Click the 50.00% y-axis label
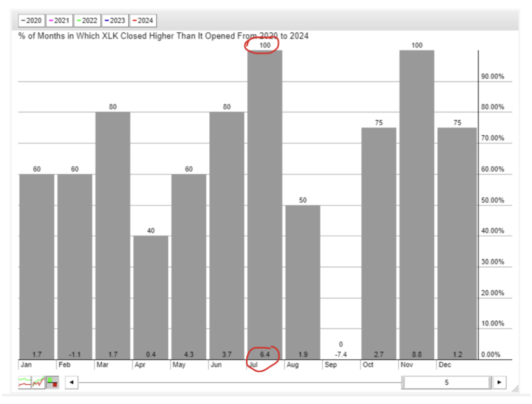 (x=493, y=200)
